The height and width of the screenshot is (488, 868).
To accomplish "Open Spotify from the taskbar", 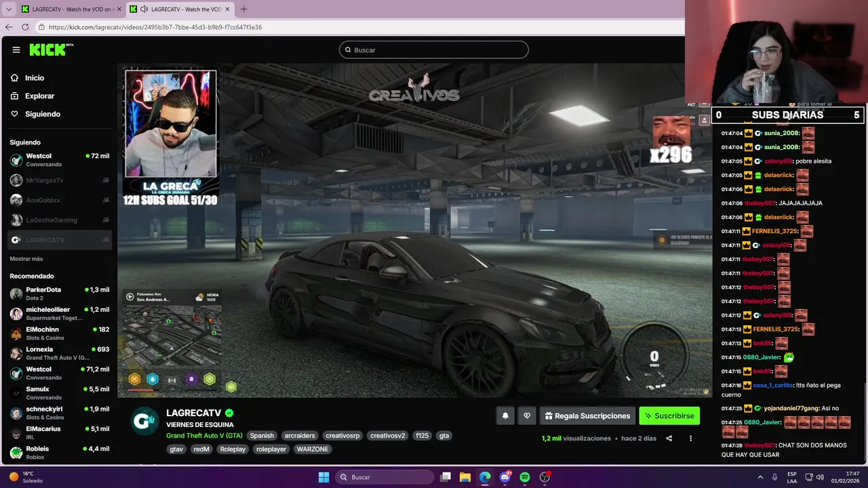I will pos(525,477).
